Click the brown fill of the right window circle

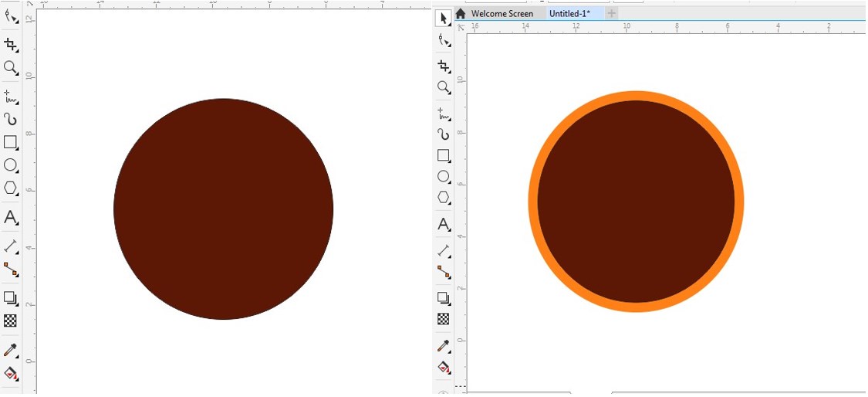point(636,202)
